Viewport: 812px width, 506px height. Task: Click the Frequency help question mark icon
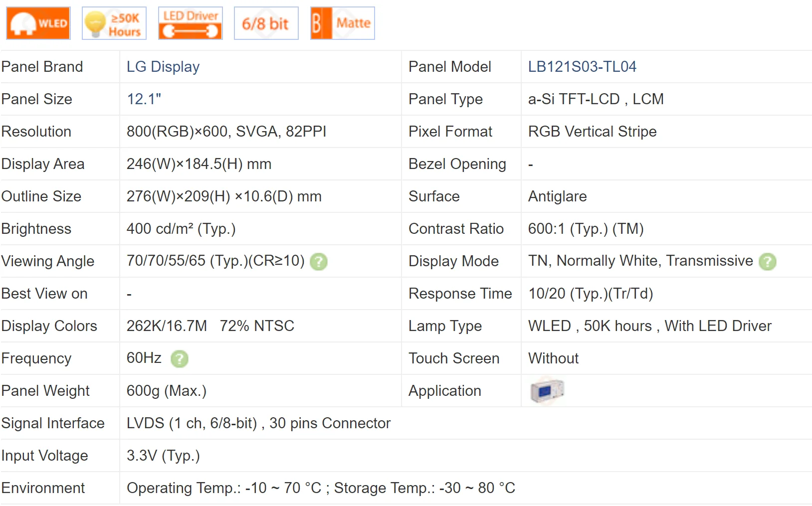click(x=180, y=359)
